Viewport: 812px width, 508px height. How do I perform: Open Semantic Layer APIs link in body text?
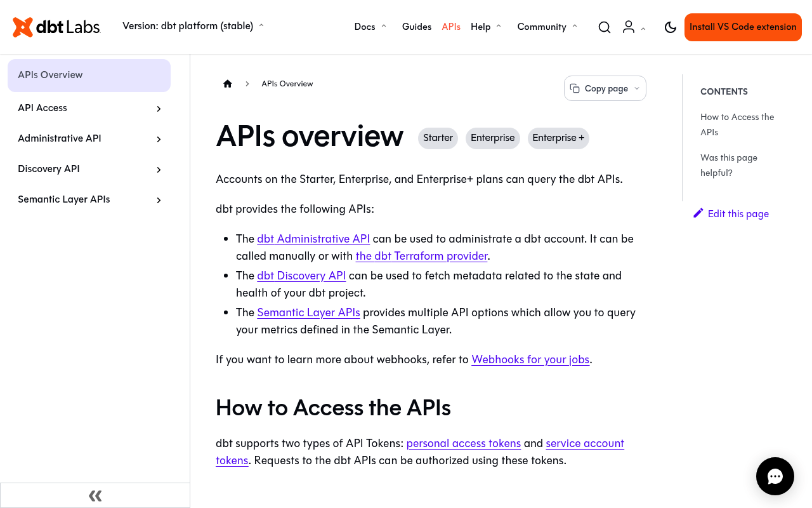click(308, 312)
